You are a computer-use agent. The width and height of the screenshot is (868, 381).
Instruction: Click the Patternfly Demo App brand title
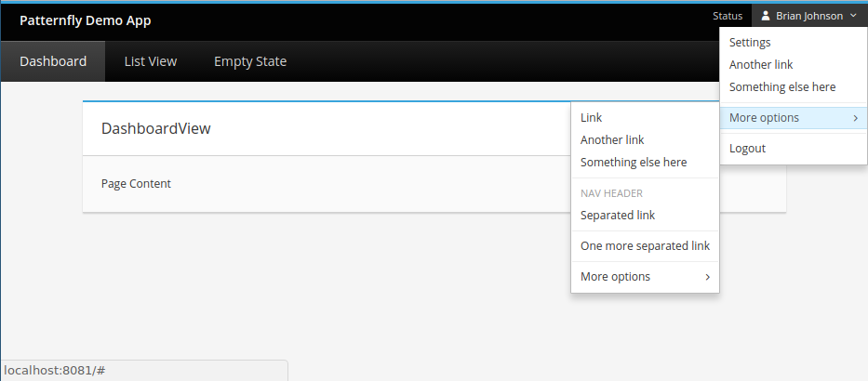click(x=86, y=21)
